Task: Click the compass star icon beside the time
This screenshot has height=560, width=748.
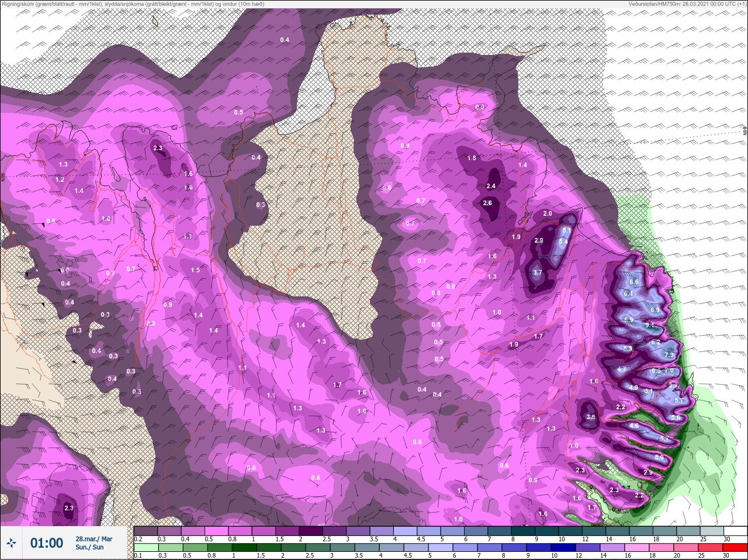Action: (12, 543)
